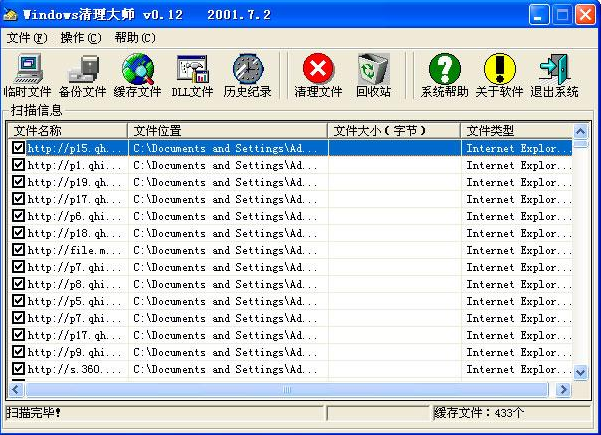The image size is (601, 435).
Task: Open the 操作(C) menu
Action: 81,38
